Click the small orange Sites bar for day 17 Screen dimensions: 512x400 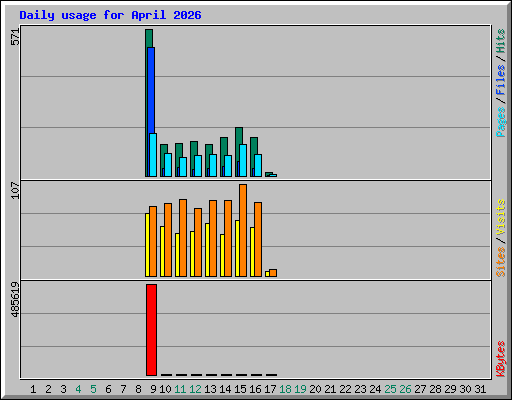[x=273, y=273]
